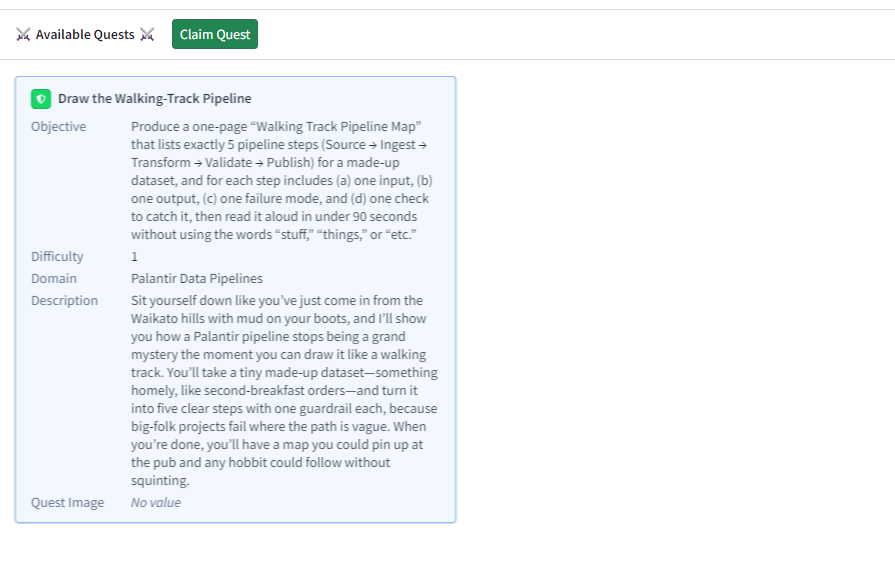Open the Draw the Walking-Track Pipeline quest title
This screenshot has width=895, height=564.
154,99
